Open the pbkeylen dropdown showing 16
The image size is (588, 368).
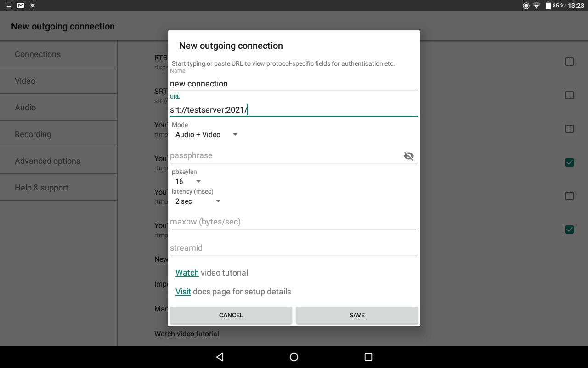click(188, 182)
